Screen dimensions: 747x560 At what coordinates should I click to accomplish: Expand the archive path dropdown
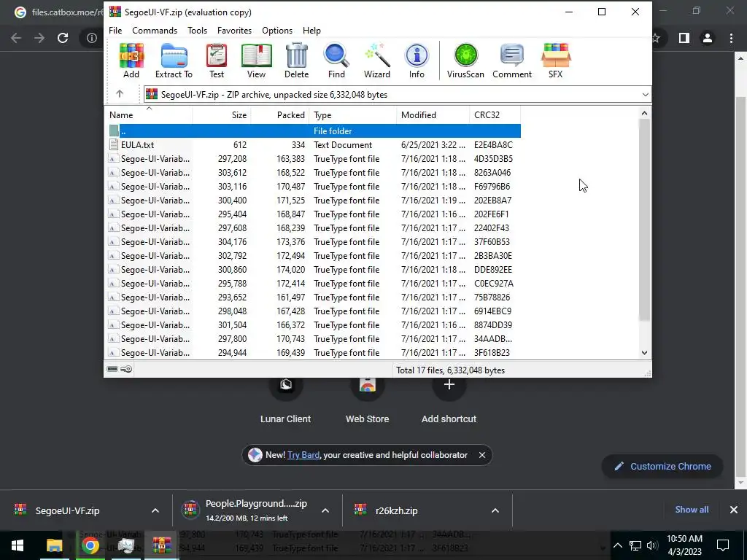645,94
